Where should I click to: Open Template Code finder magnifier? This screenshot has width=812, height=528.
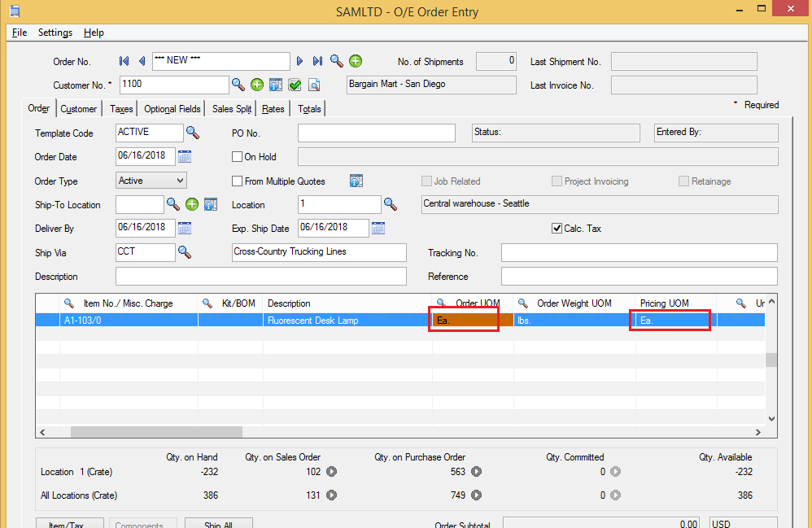[x=193, y=133]
